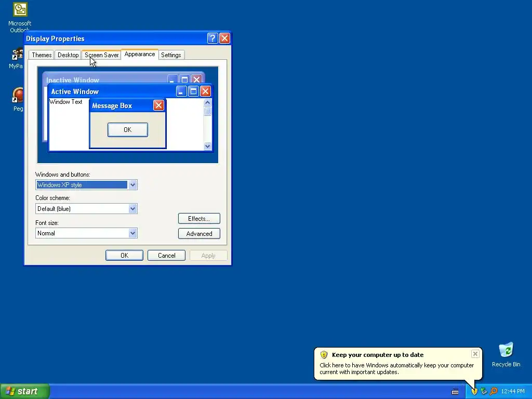Click the Windows Update shield tray icon
The image size is (532, 399).
click(474, 391)
